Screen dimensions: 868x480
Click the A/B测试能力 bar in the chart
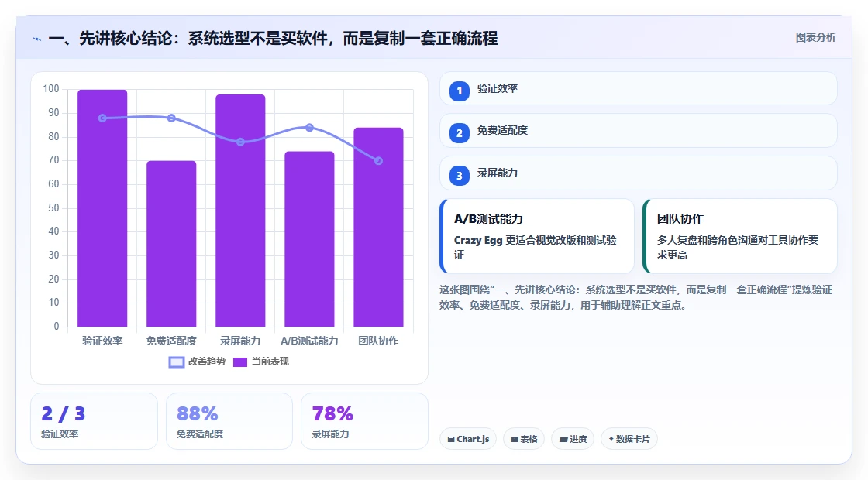309,239
